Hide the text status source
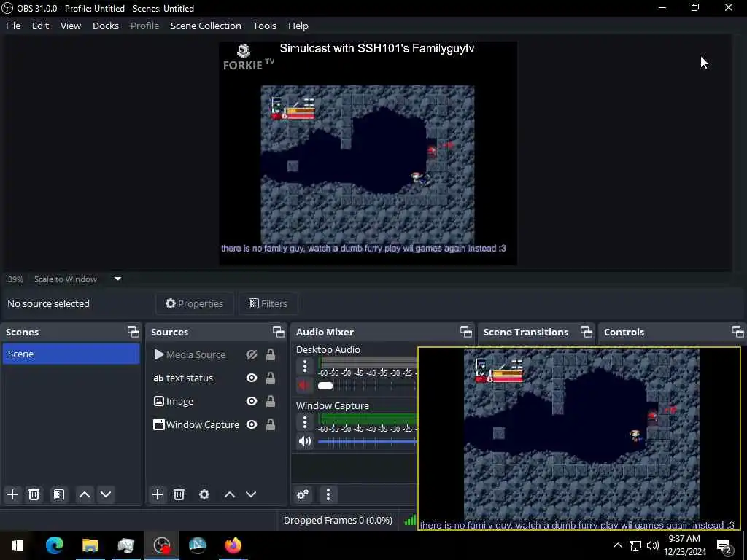Image resolution: width=747 pixels, height=560 pixels. (252, 378)
